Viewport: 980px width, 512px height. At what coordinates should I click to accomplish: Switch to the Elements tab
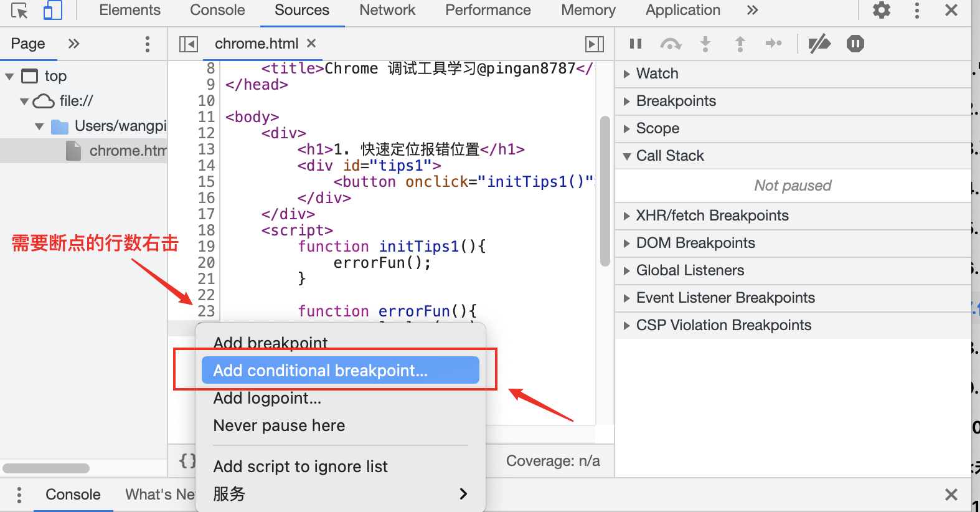point(130,10)
